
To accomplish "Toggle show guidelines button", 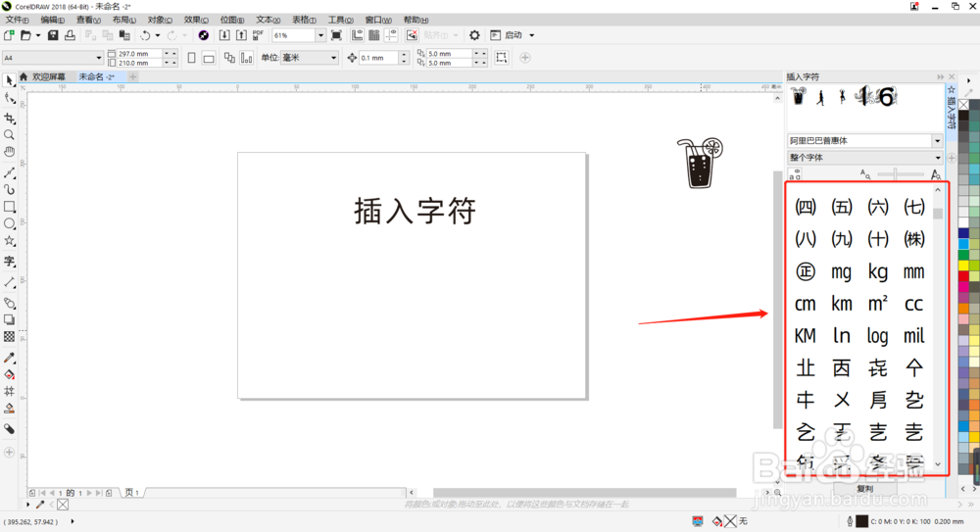I will (391, 35).
